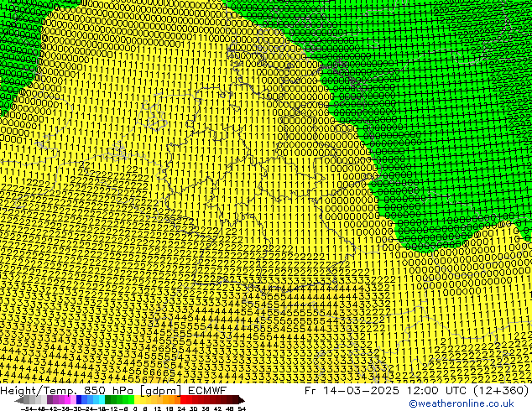Pick the dark green swatch in the colour scale
Screen dimensions: 532x411
click(108, 399)
